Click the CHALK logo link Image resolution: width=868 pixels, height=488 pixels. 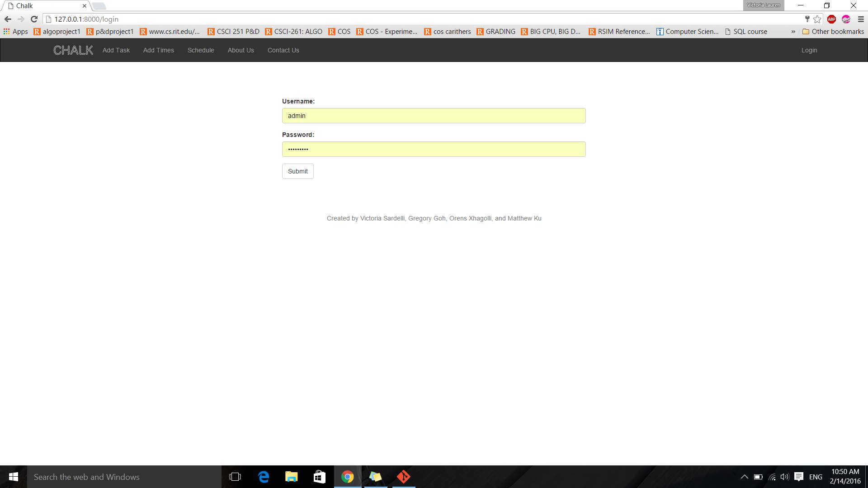[73, 50]
